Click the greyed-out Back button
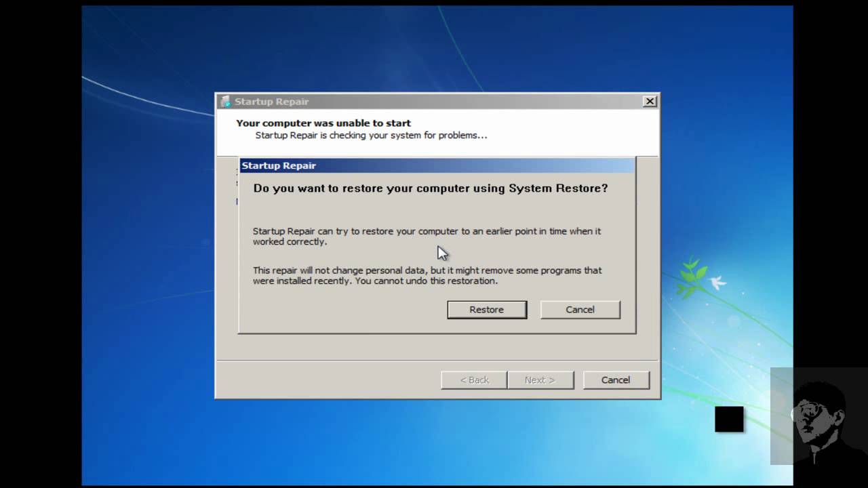 coord(474,380)
